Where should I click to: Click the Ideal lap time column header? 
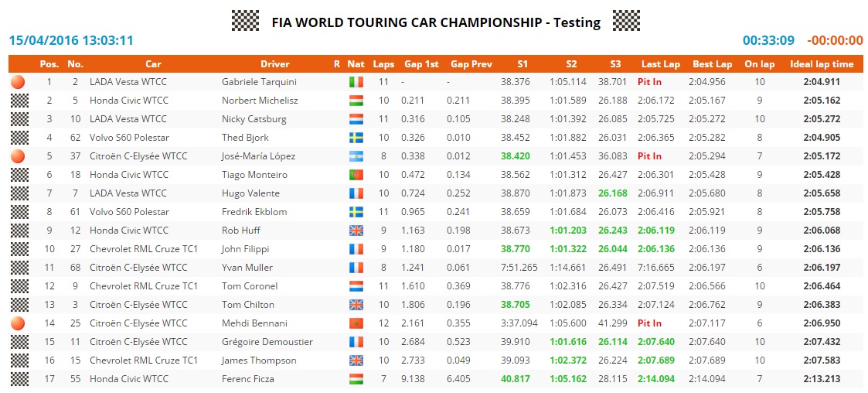(822, 64)
